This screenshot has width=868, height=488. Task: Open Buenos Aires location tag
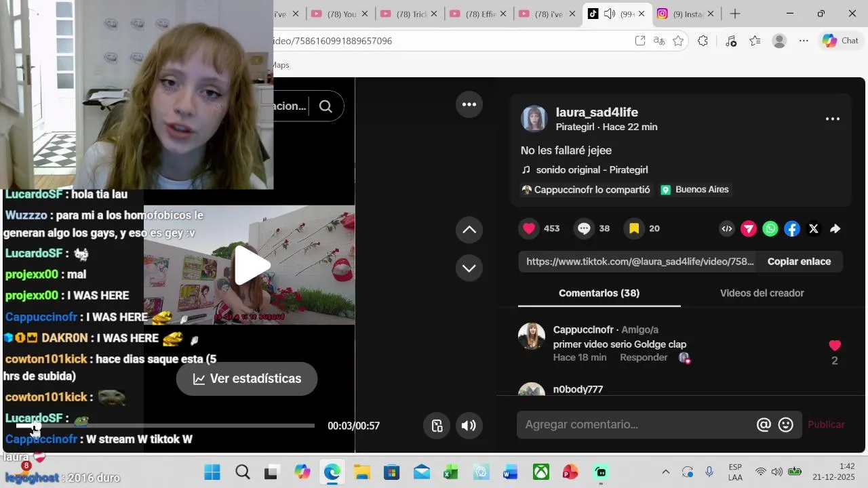click(x=696, y=190)
